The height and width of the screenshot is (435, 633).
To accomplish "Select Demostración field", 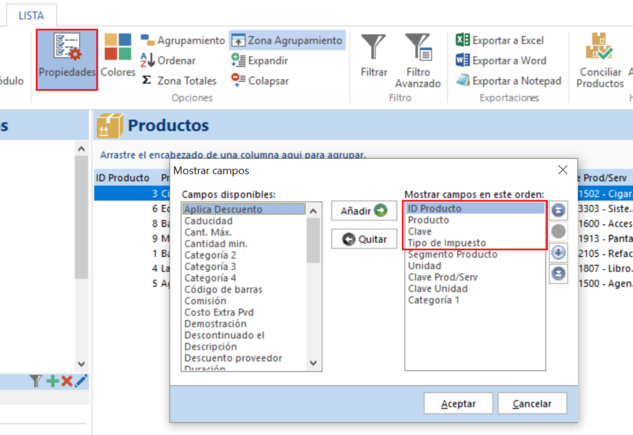I will (x=244, y=324).
